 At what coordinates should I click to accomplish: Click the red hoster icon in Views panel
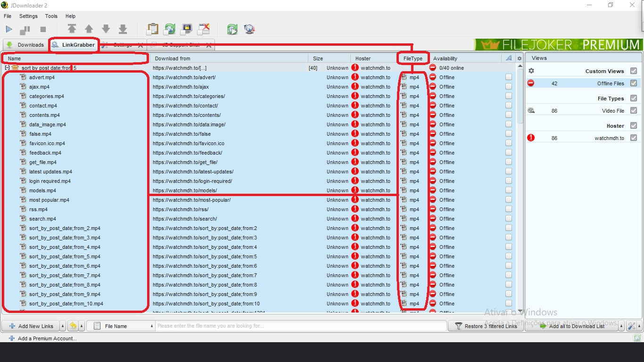pyautogui.click(x=531, y=138)
